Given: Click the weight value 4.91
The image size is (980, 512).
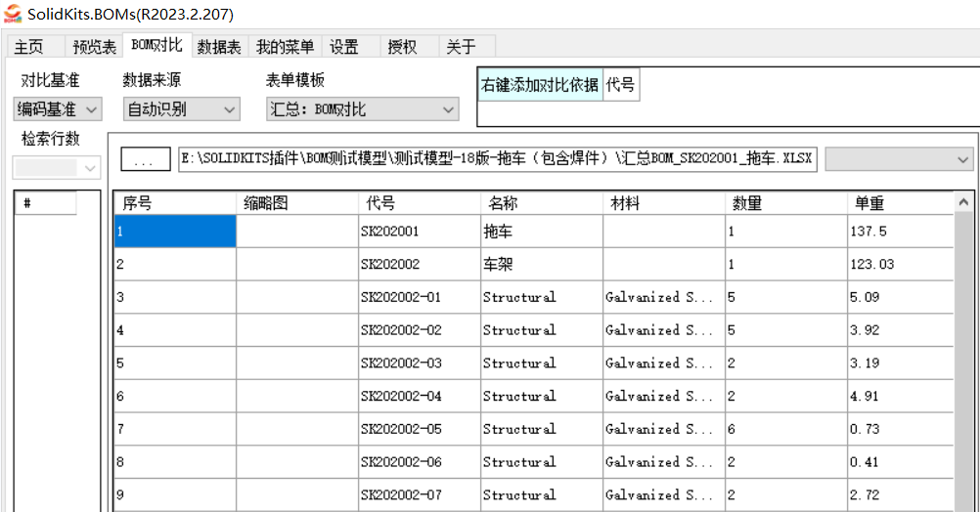Looking at the screenshot, I should pos(901,396).
